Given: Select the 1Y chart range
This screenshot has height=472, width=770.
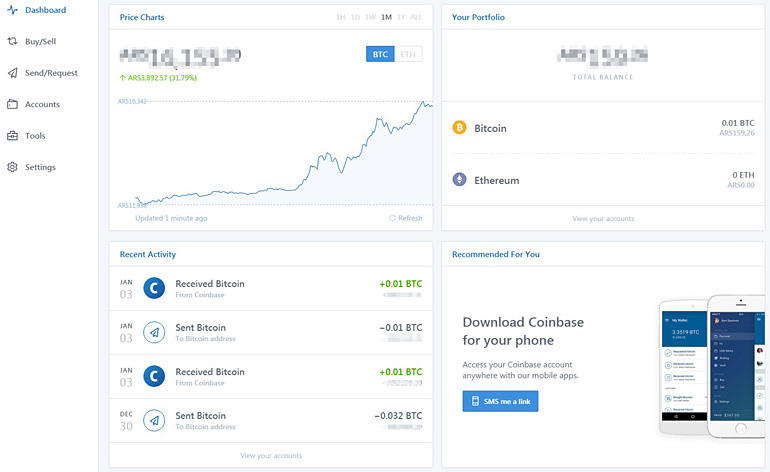Looking at the screenshot, I should tap(401, 17).
